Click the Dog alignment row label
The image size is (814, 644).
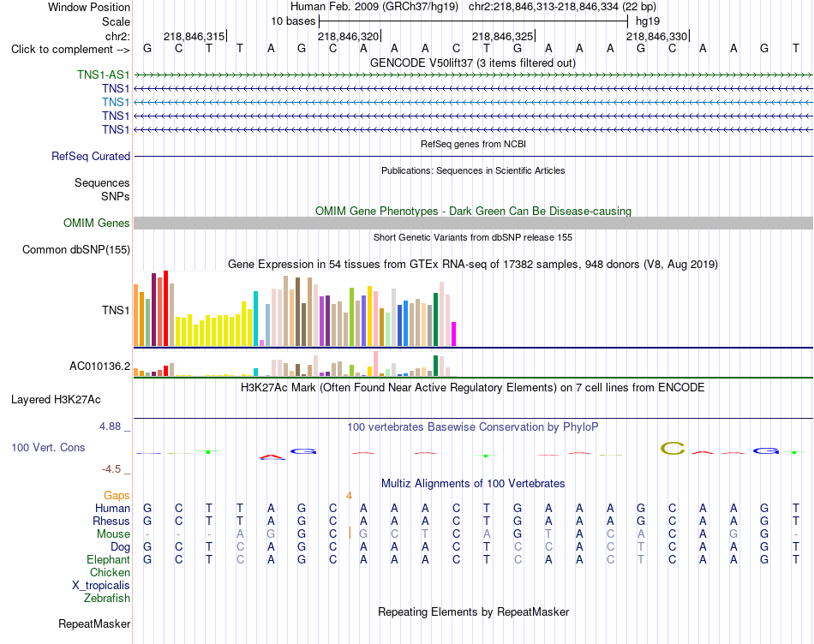pos(120,547)
